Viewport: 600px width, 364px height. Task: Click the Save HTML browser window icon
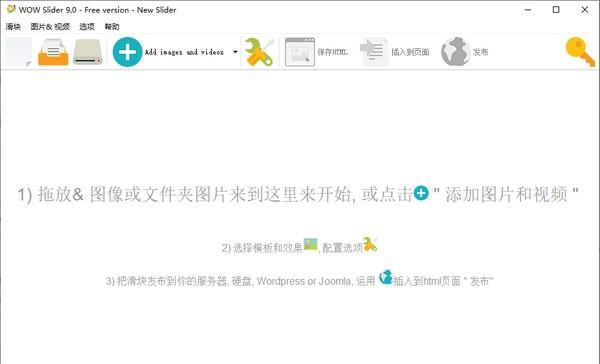coord(300,52)
